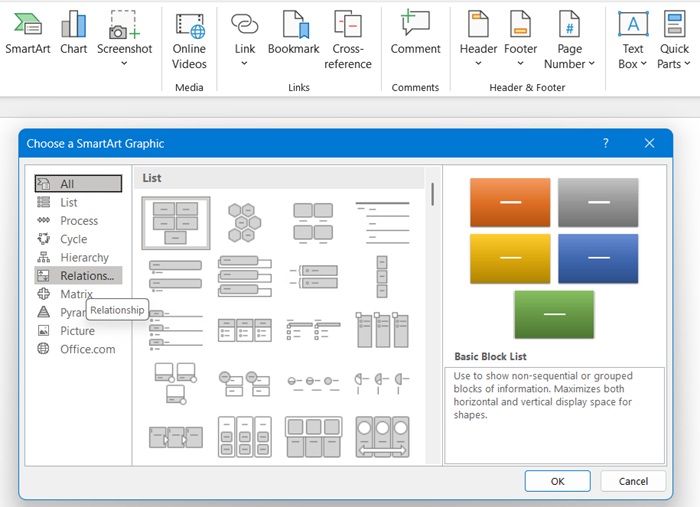Choose the Process category
Viewport: 700px width, 507px height.
click(78, 220)
